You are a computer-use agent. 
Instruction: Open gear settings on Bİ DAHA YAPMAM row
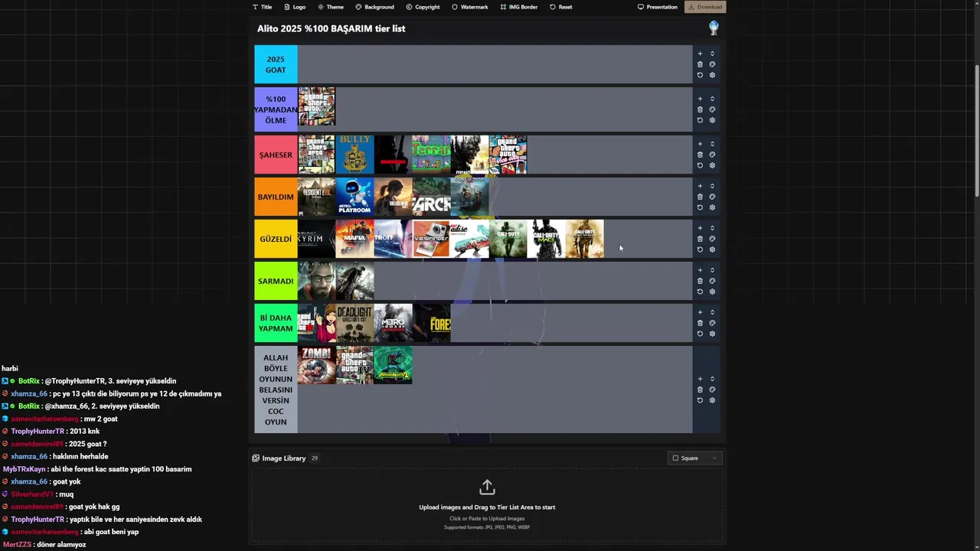pyautogui.click(x=712, y=334)
